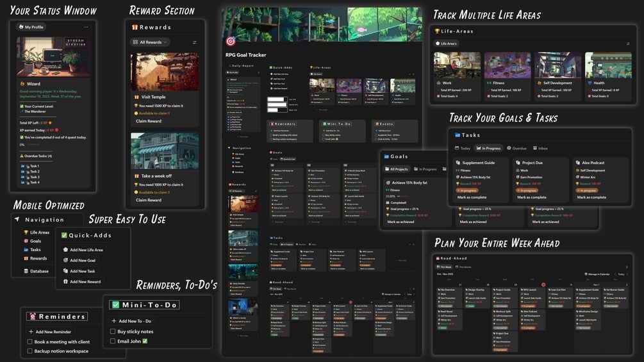Screen dimensions: 644x362
Task: Click Add New Life Area in Quick-Adds
Action: [83, 249]
